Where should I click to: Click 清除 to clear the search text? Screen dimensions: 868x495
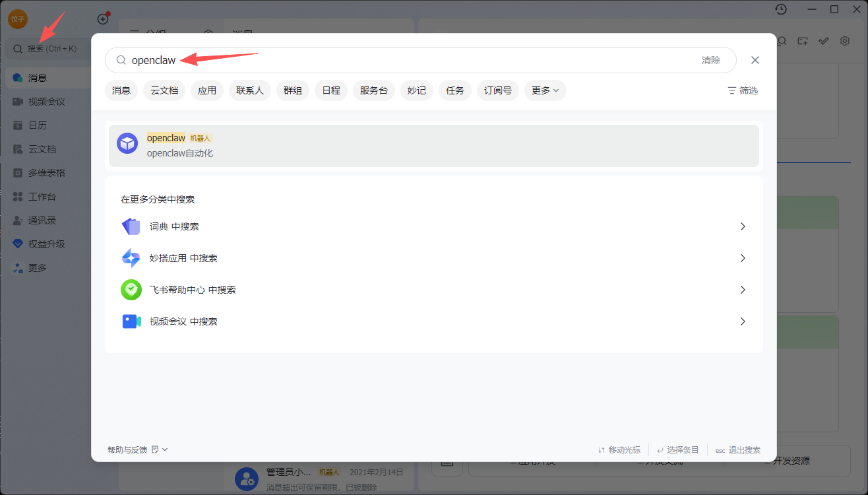(x=711, y=59)
